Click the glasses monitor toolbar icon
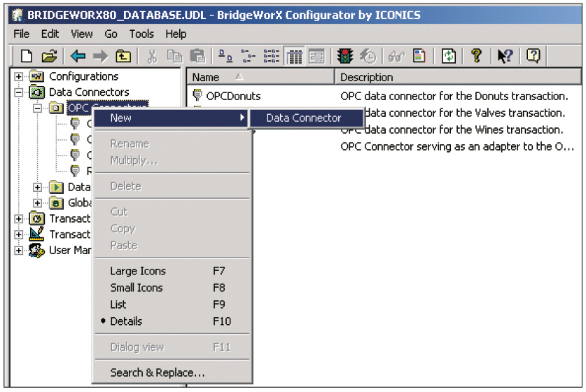The image size is (586, 392). [396, 57]
